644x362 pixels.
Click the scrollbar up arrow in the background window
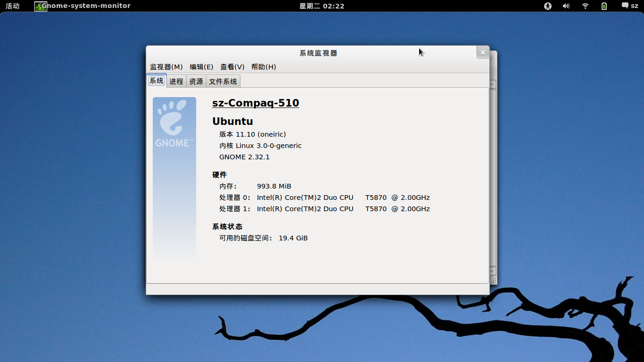click(x=492, y=84)
